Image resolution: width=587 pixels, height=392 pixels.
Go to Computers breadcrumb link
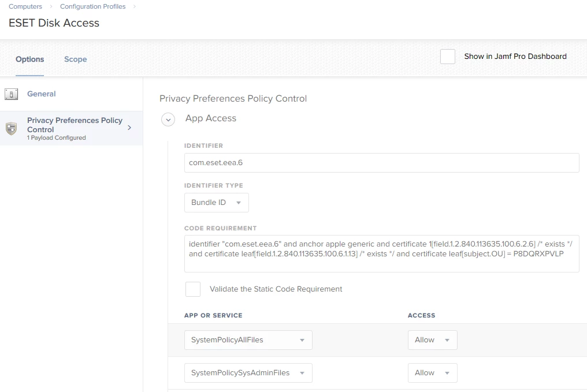tap(25, 6)
